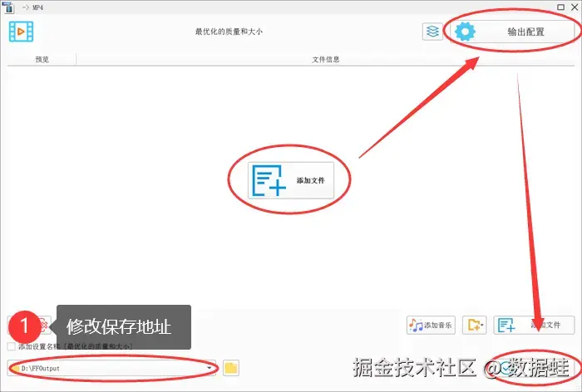Click the 最优化的质量和大小 profile text at top
The width and height of the screenshot is (582, 392).
(229, 32)
